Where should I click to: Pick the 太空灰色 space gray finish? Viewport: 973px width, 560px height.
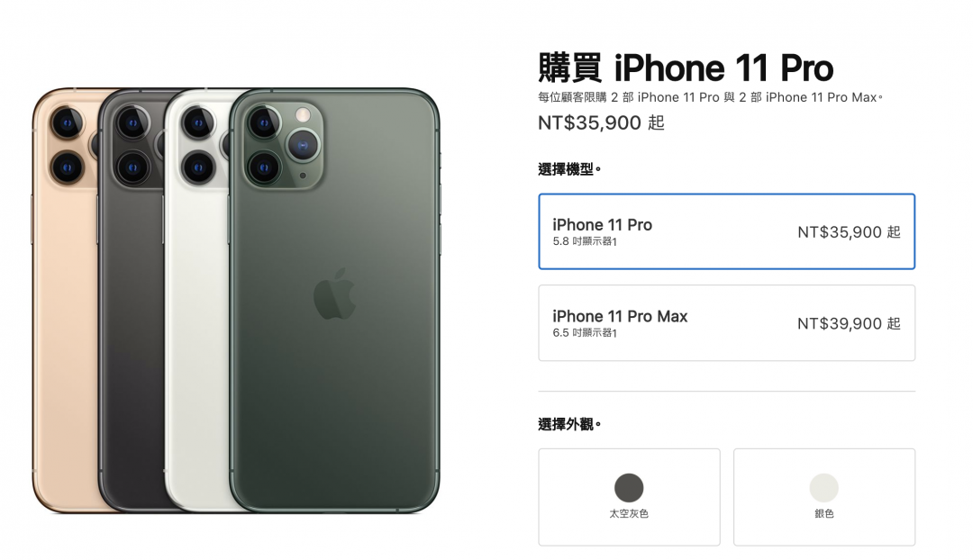point(629,497)
